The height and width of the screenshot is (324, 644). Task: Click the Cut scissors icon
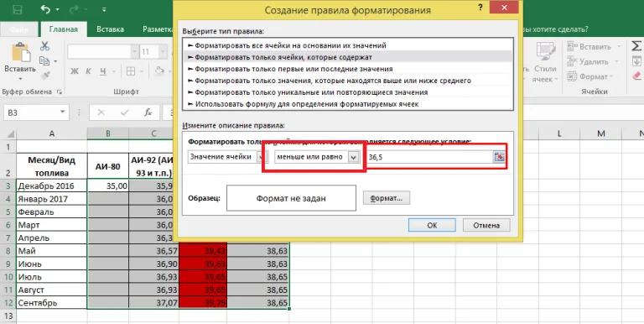click(x=44, y=46)
